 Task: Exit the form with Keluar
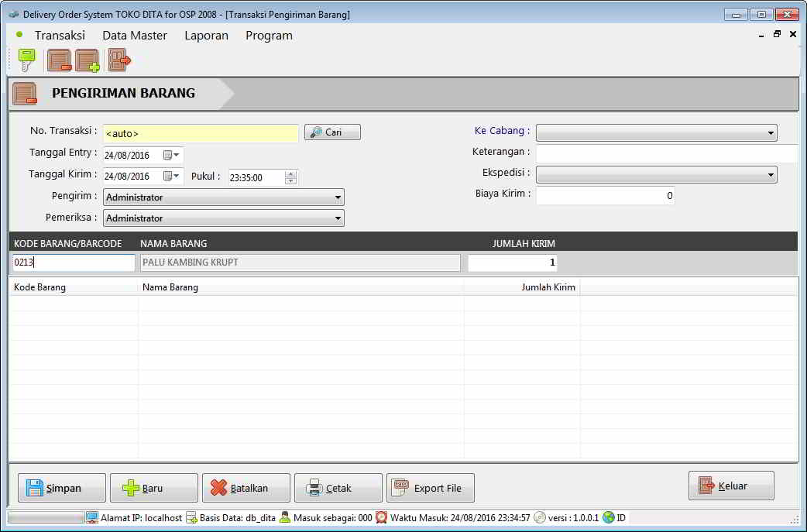730,486
